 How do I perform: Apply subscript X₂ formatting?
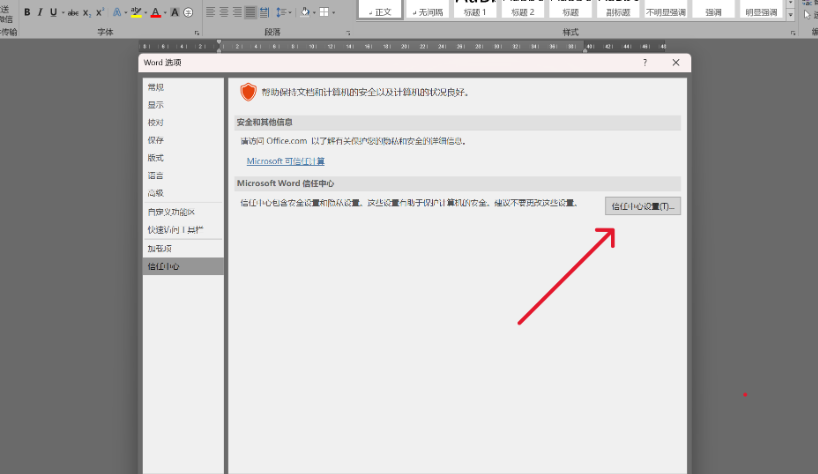(x=87, y=13)
